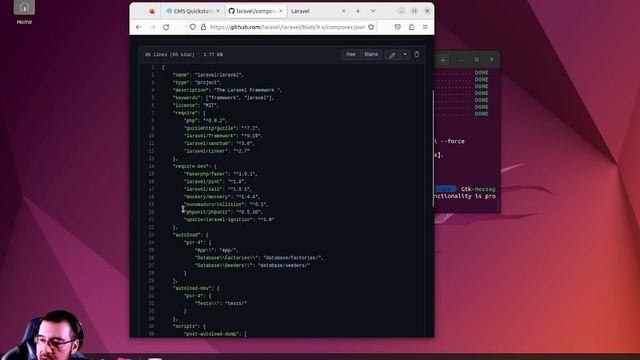Edit this file with the pencil icon

pyautogui.click(x=392, y=55)
